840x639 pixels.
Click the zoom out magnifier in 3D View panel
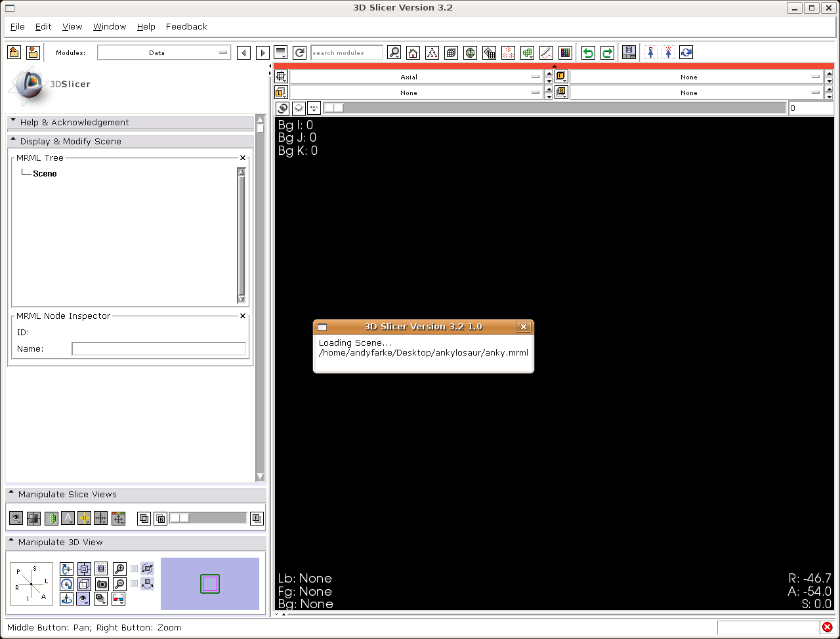click(119, 584)
